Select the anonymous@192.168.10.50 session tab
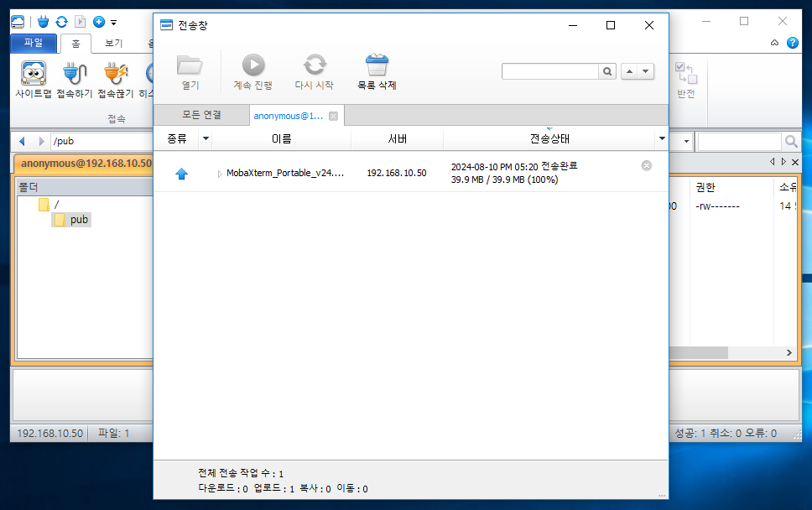This screenshot has height=510, width=812. tap(86, 164)
